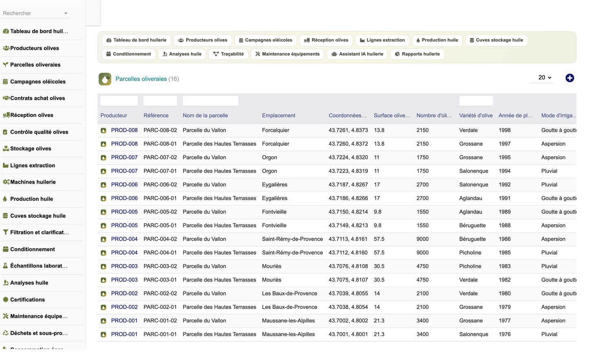The width and height of the screenshot is (589, 364).
Task: Open the Traçabilité tab
Action: tap(228, 54)
